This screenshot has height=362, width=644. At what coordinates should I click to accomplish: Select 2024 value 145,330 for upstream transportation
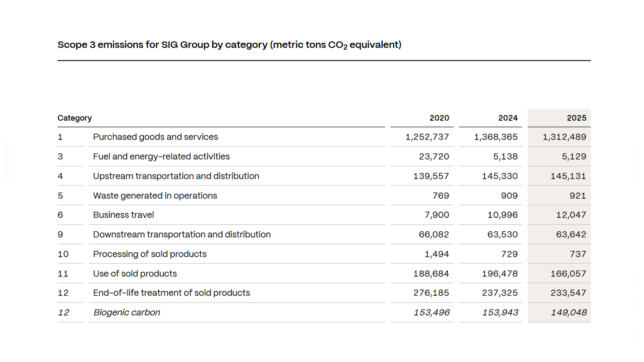(500, 176)
